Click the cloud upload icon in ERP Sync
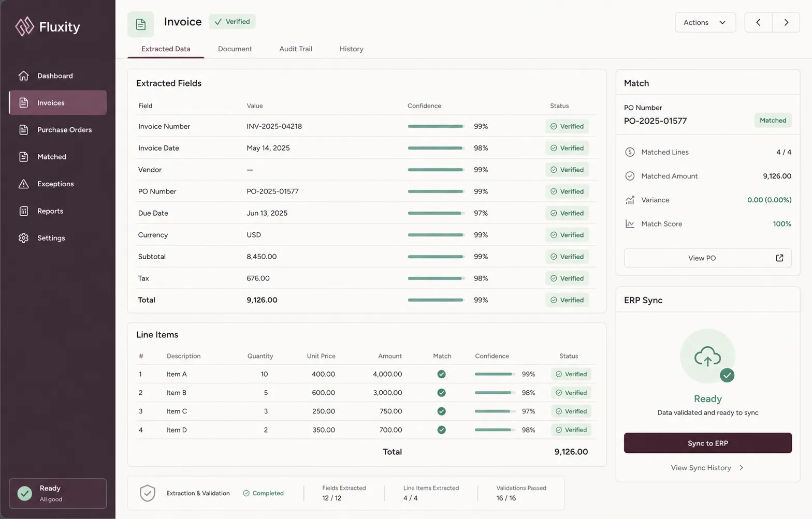 point(707,356)
